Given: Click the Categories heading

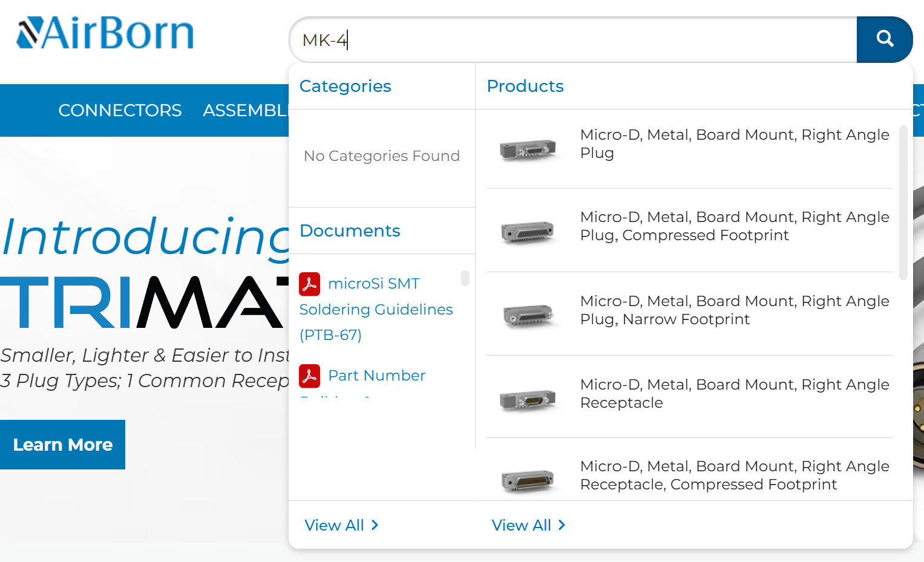Looking at the screenshot, I should point(346,86).
